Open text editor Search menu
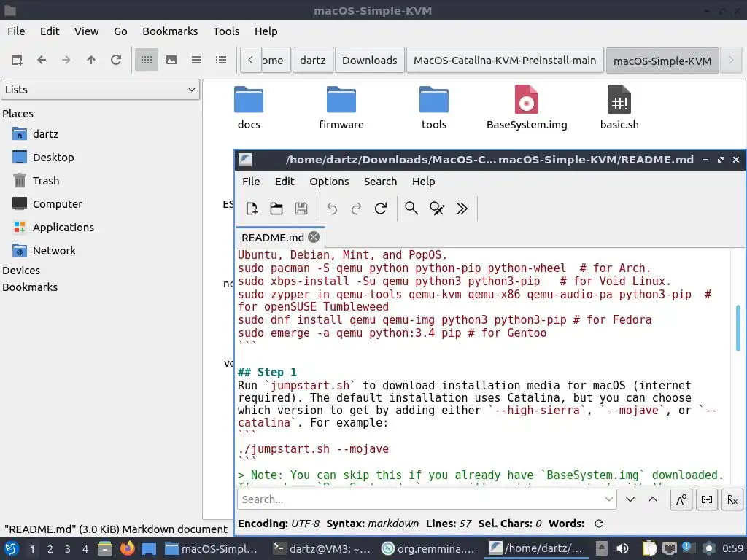Screen dimensions: 747x560 click(x=380, y=182)
